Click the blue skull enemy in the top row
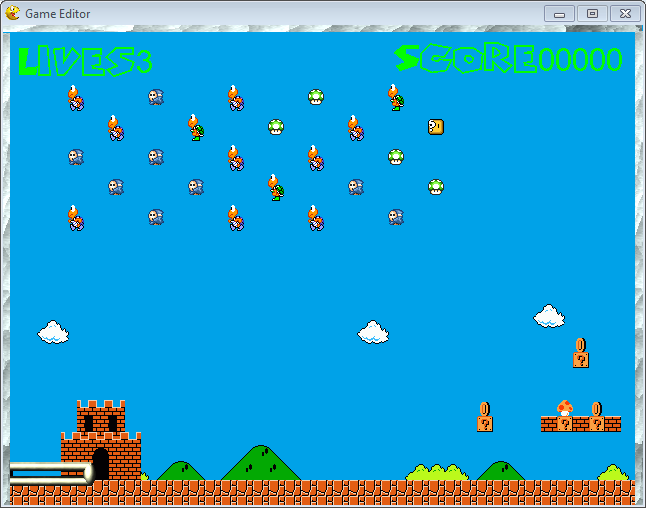646x508 pixels. 156,97
